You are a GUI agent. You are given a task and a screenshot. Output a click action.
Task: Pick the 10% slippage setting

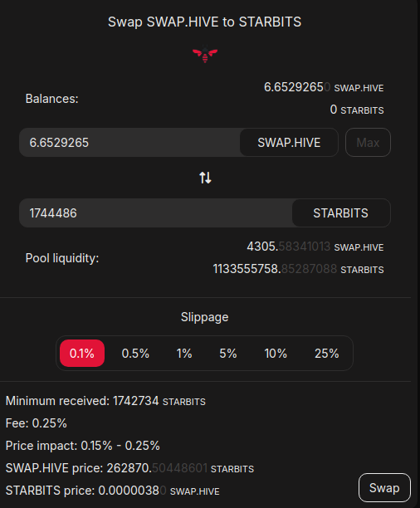pos(276,353)
